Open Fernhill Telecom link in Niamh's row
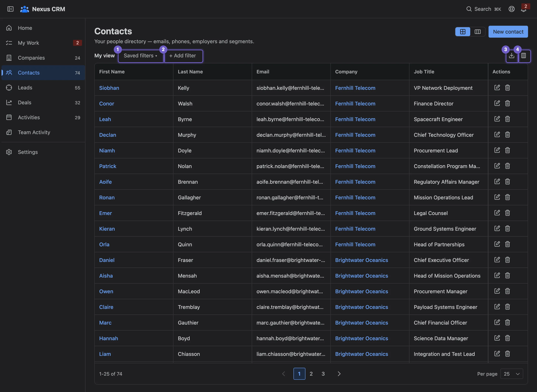This screenshot has width=537, height=392. (x=355, y=150)
